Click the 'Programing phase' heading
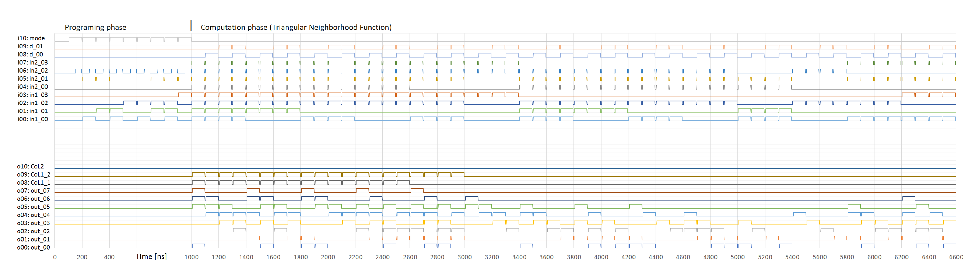 pos(95,28)
